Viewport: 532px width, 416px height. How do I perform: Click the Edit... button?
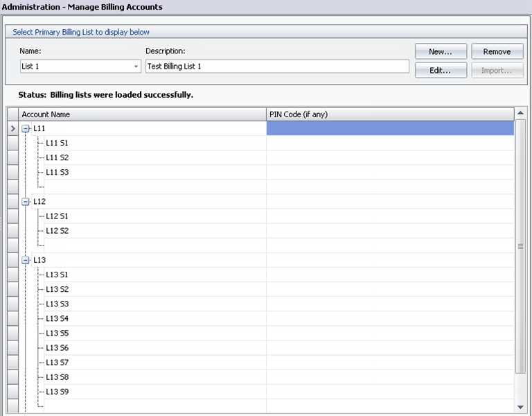pyautogui.click(x=440, y=70)
